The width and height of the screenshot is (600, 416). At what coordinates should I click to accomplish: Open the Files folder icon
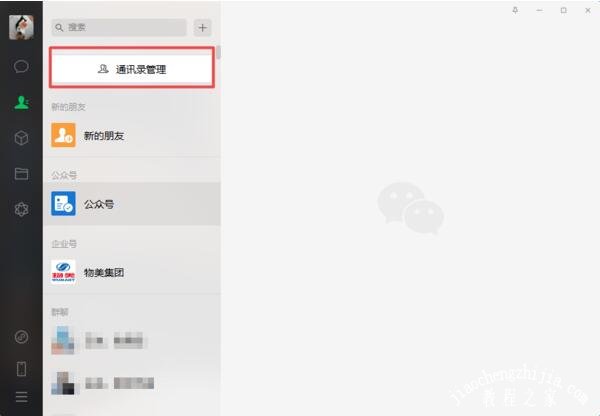tap(21, 174)
